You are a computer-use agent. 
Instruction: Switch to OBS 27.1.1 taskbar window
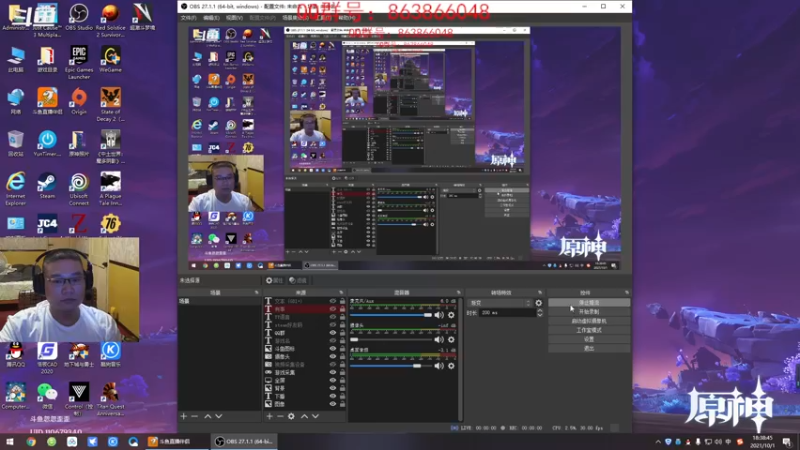click(244, 441)
